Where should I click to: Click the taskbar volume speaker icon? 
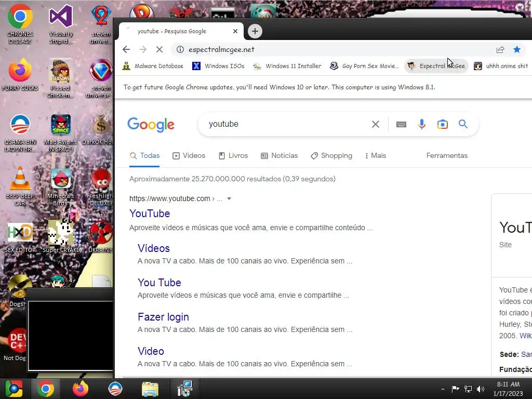click(x=481, y=389)
